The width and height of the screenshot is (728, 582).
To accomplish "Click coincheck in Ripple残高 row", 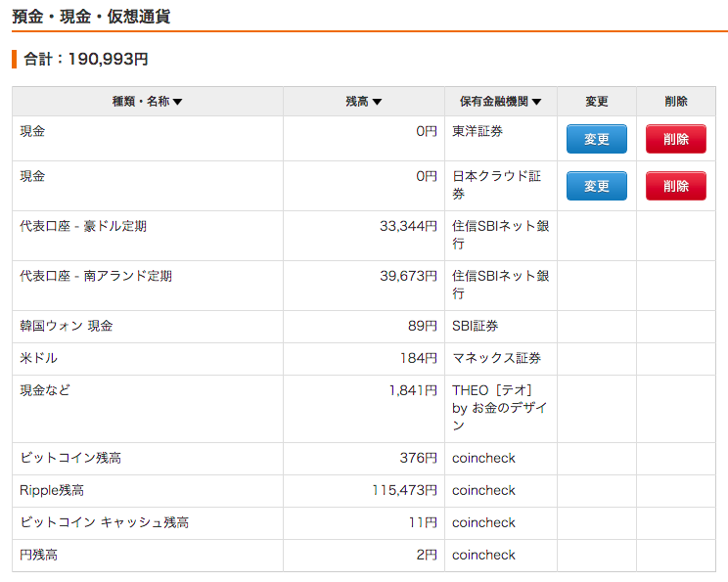I will tap(483, 491).
